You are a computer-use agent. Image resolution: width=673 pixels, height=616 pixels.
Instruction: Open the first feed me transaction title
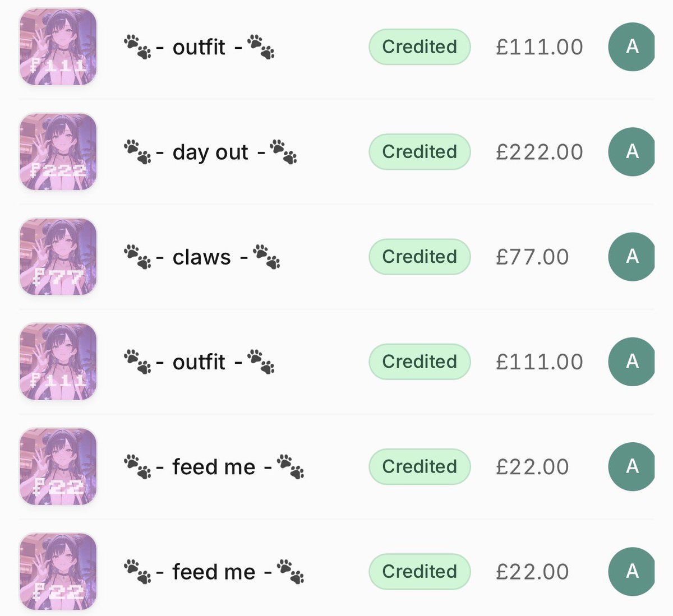tap(214, 466)
